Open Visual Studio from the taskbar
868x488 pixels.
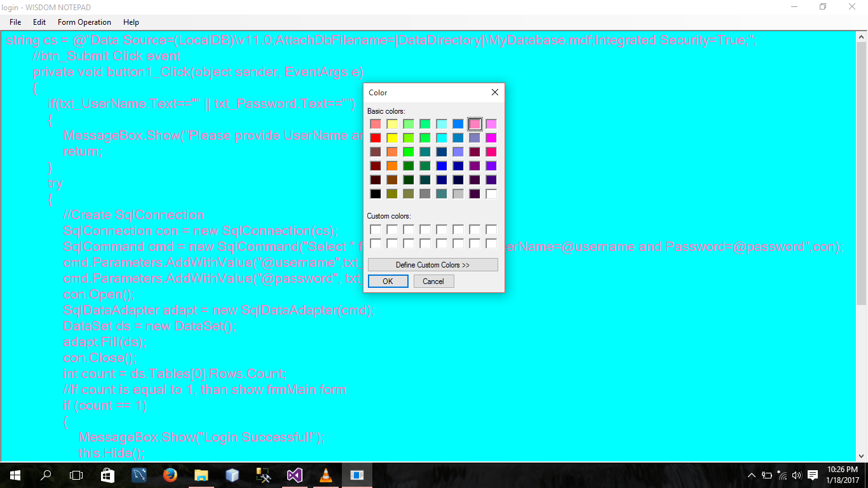coord(294,475)
